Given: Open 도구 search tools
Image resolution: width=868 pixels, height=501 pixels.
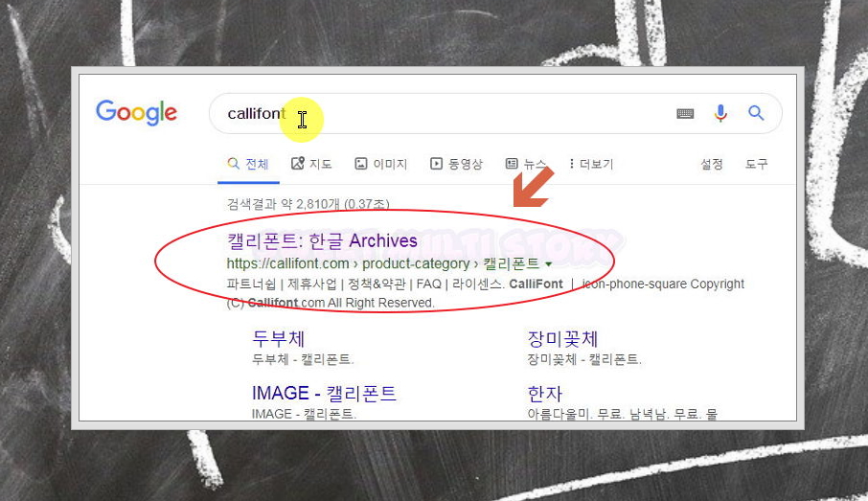Looking at the screenshot, I should tap(756, 164).
